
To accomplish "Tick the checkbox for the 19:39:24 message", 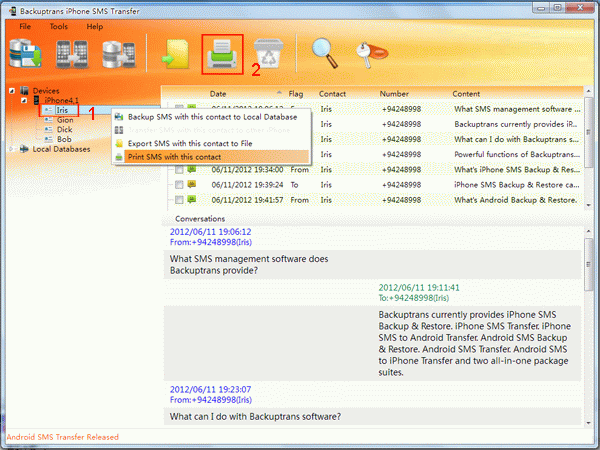I will tap(179, 185).
